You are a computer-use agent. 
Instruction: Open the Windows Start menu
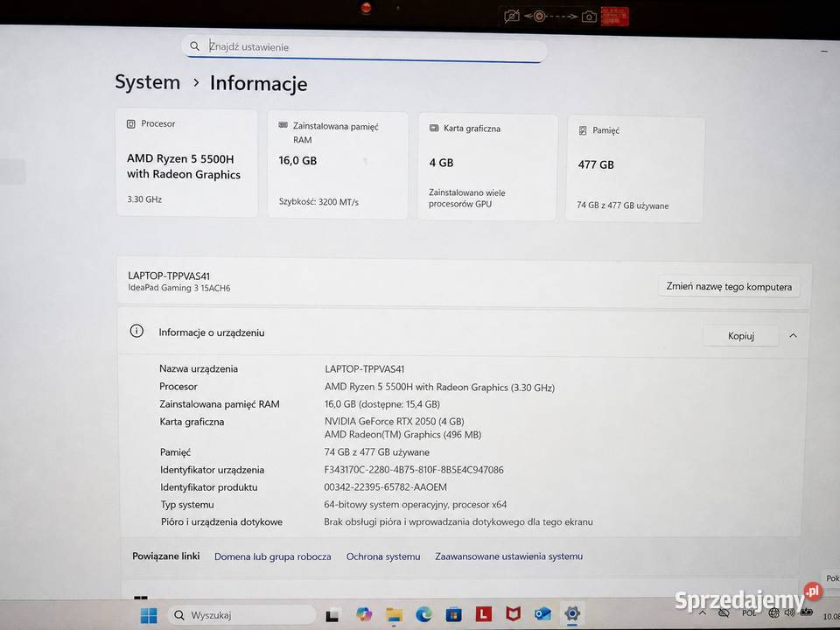click(x=149, y=615)
